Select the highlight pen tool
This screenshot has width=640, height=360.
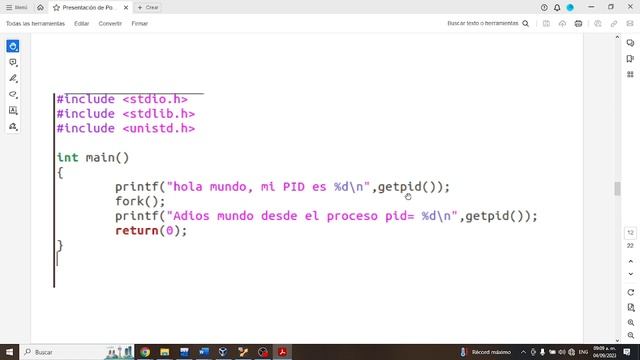(x=13, y=78)
